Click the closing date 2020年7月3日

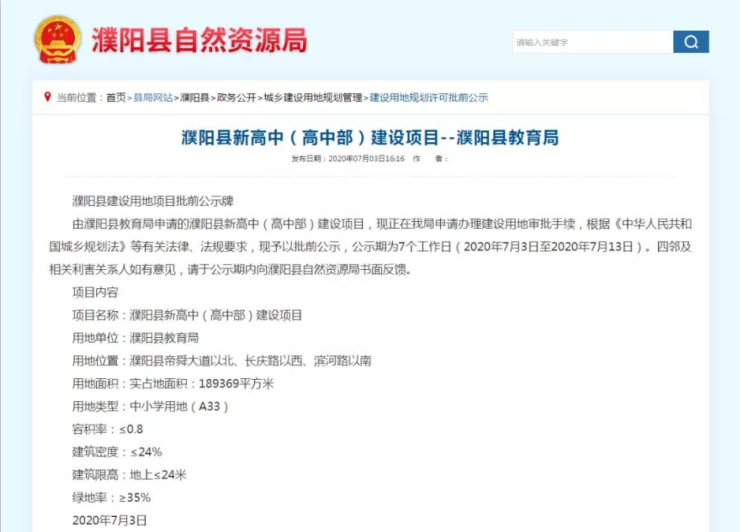pos(109,520)
